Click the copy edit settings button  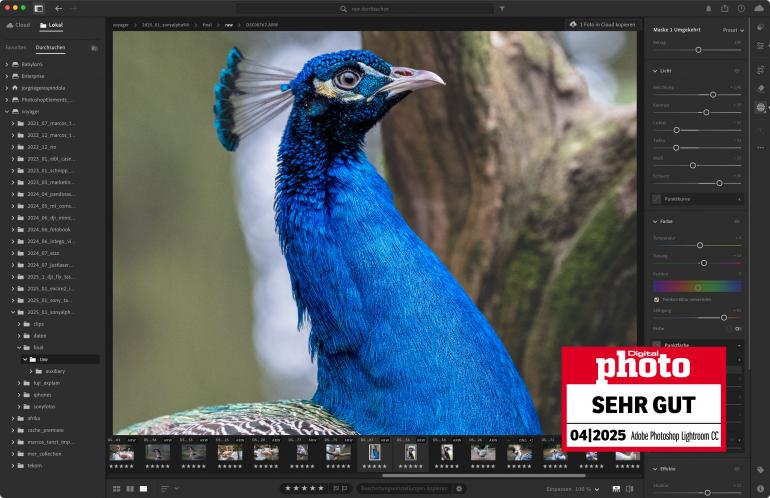coord(403,489)
